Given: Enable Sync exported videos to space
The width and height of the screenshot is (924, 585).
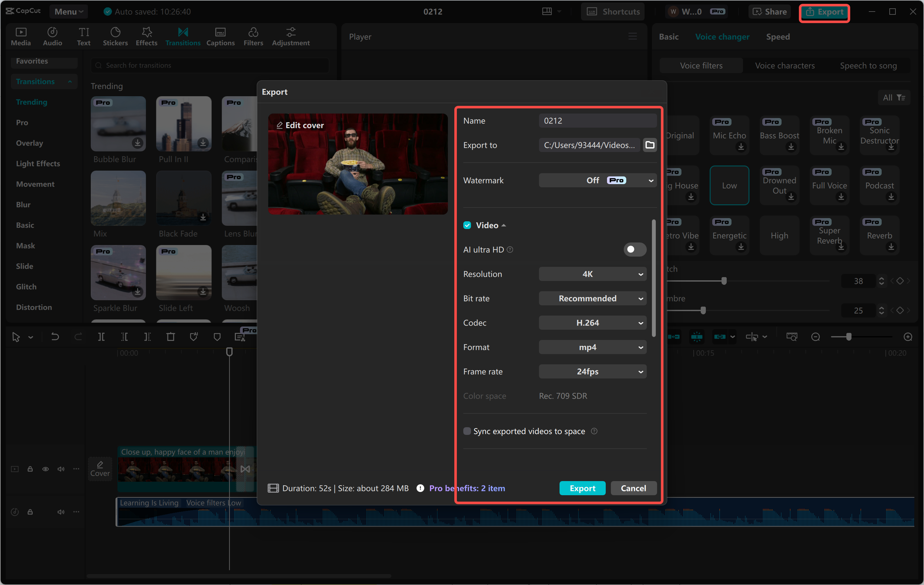Looking at the screenshot, I should [x=467, y=431].
